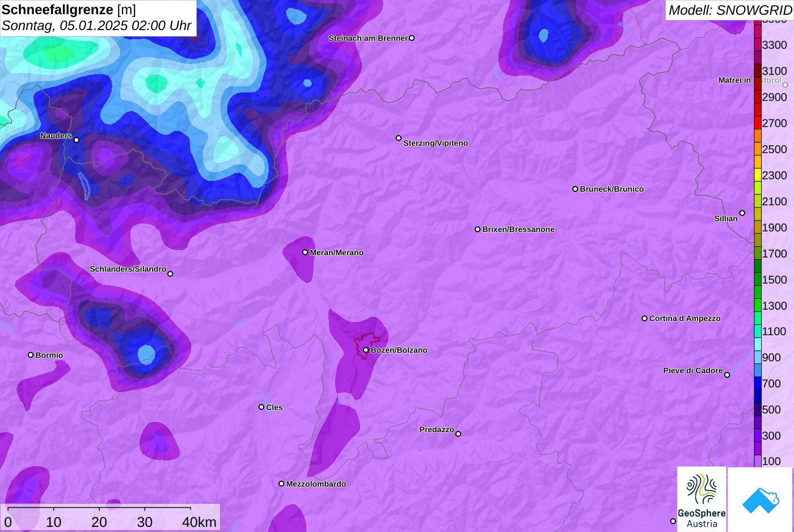The width and height of the screenshot is (794, 532).
Task: Click the legend value '500'
Action: [771, 409]
